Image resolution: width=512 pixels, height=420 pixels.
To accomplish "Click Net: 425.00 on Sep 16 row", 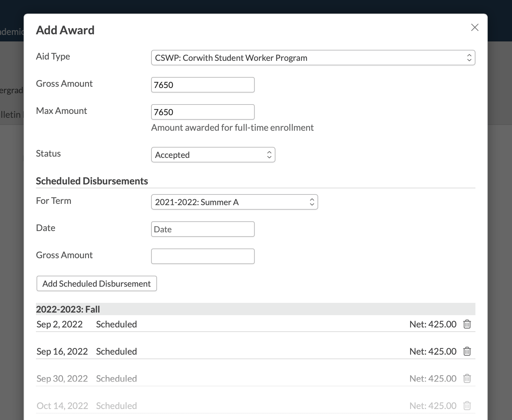I will (x=433, y=351).
